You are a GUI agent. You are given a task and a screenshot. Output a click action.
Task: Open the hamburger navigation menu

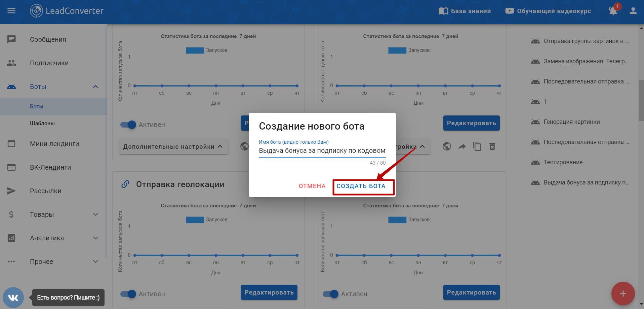click(x=11, y=11)
